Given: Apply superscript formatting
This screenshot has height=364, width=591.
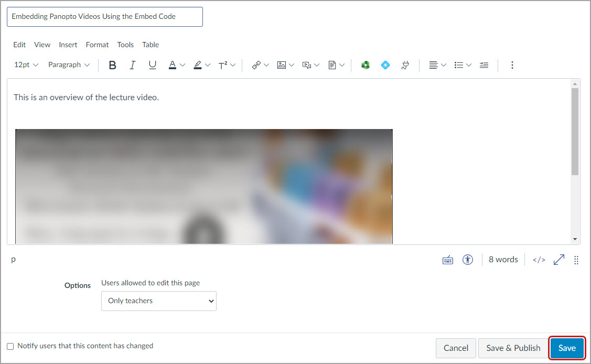Looking at the screenshot, I should pos(223,65).
